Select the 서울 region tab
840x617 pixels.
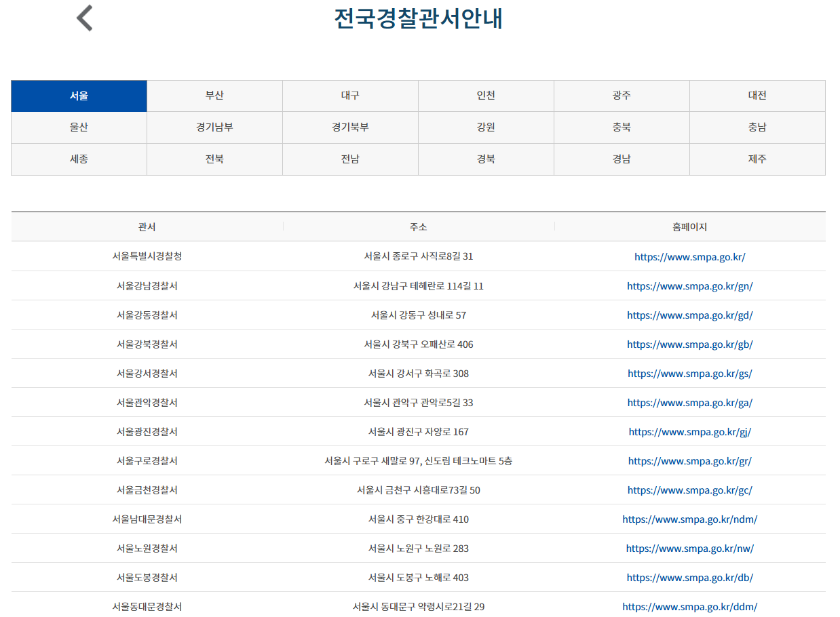click(x=79, y=96)
